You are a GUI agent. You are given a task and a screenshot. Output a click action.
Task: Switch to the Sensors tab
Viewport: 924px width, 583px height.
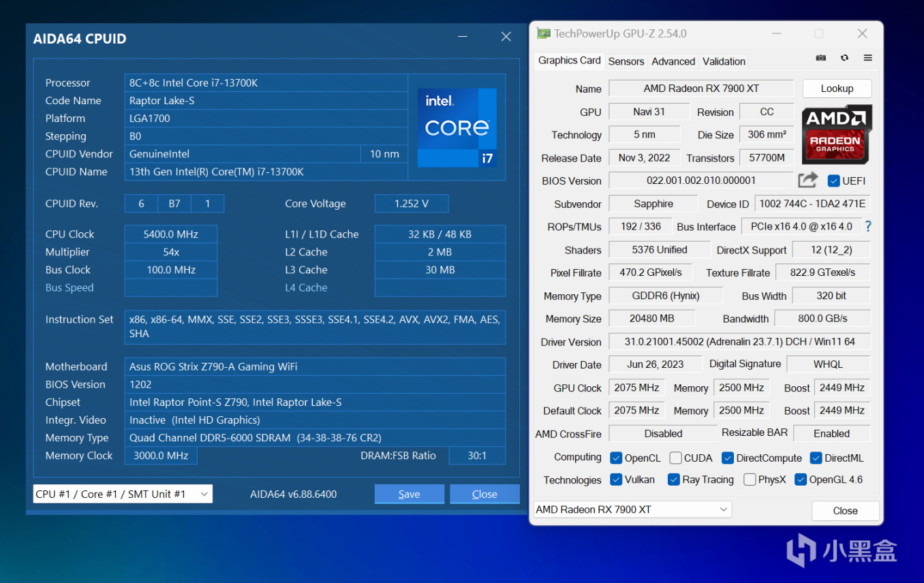coord(626,61)
